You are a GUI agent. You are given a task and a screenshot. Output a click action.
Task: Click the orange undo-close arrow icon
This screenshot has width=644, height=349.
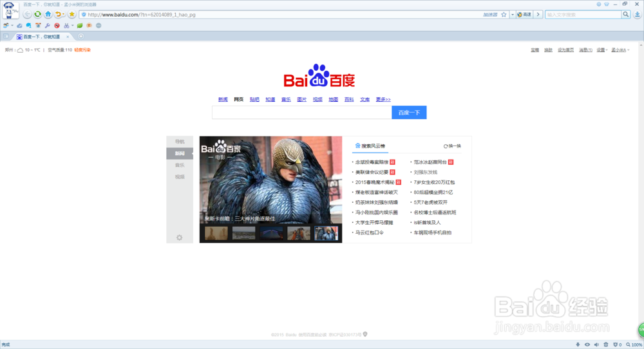click(58, 14)
